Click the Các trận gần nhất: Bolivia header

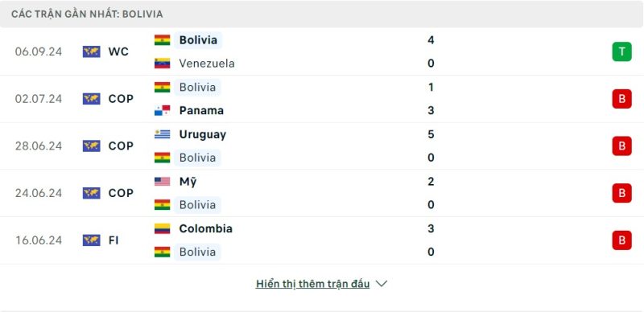coord(87,14)
